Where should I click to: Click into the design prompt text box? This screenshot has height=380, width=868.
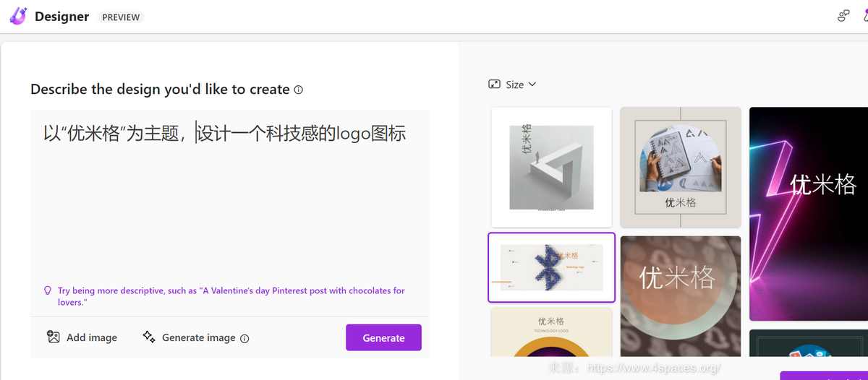[229, 202]
